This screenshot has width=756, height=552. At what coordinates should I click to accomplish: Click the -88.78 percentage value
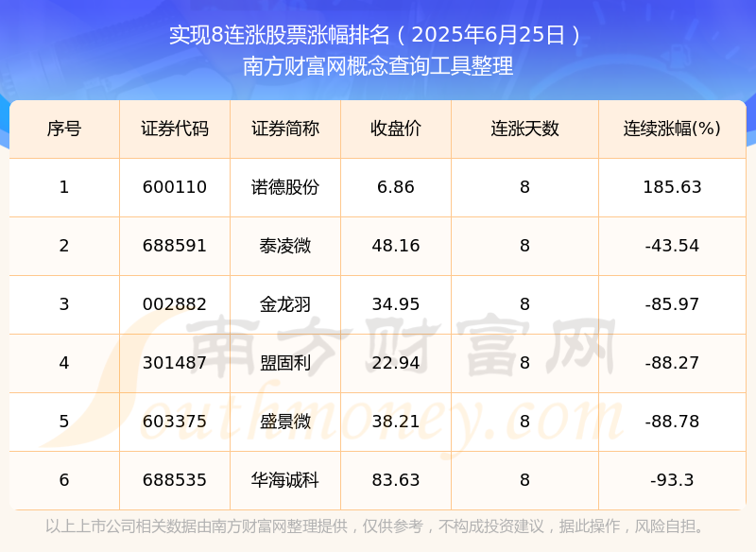pyautogui.click(x=672, y=422)
